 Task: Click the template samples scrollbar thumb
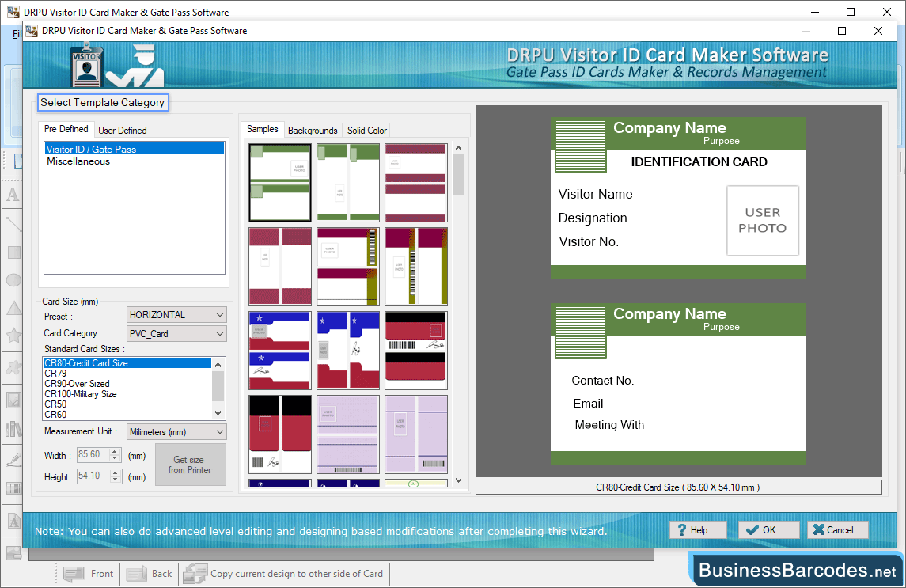click(459, 176)
